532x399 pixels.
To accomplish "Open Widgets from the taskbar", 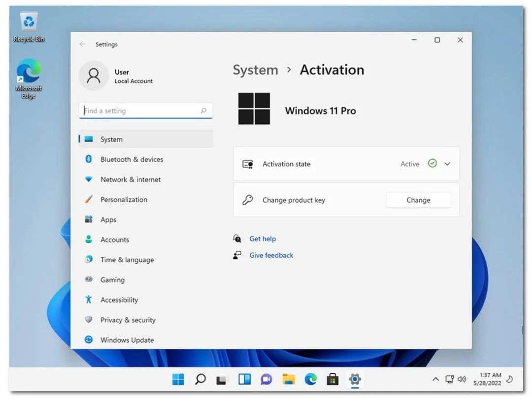I will click(244, 379).
